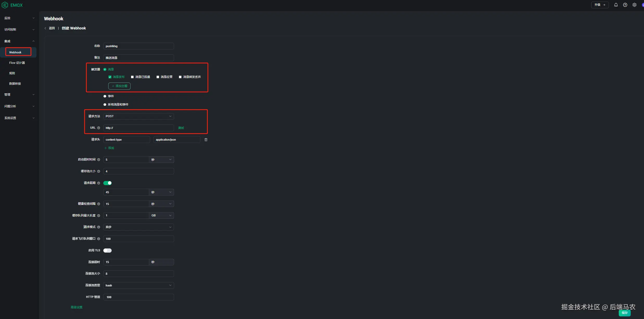Open the POST request method dropdown
This screenshot has width=644, height=319.
(x=138, y=116)
